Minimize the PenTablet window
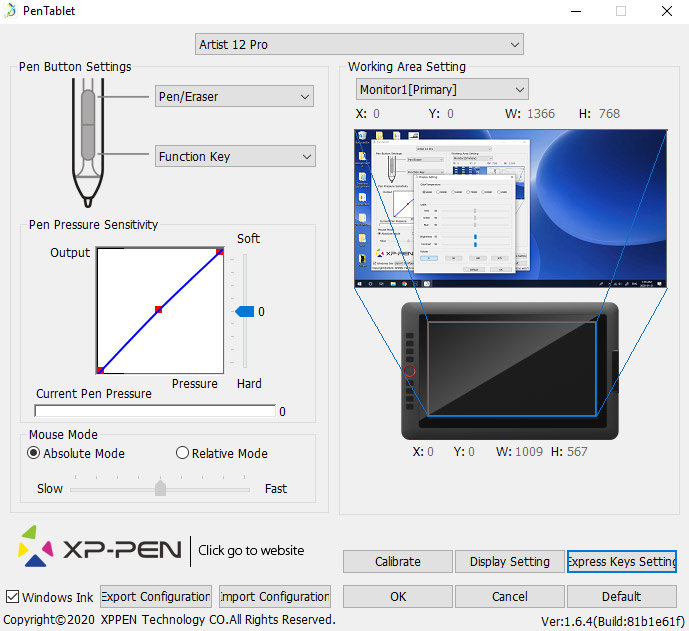The height and width of the screenshot is (631, 689). tap(576, 11)
